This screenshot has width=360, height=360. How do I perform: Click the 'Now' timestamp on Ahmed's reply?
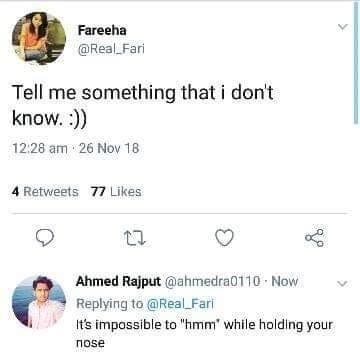tap(285, 282)
